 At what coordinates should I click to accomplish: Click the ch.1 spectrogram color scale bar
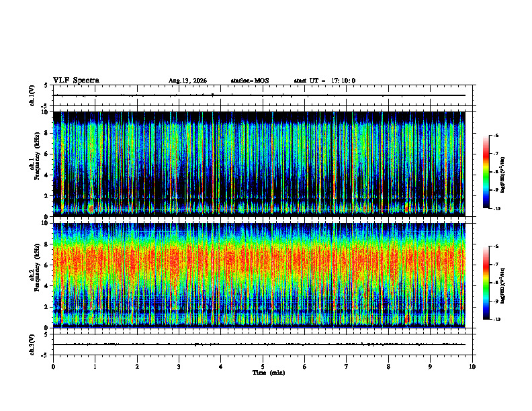[x=486, y=172]
